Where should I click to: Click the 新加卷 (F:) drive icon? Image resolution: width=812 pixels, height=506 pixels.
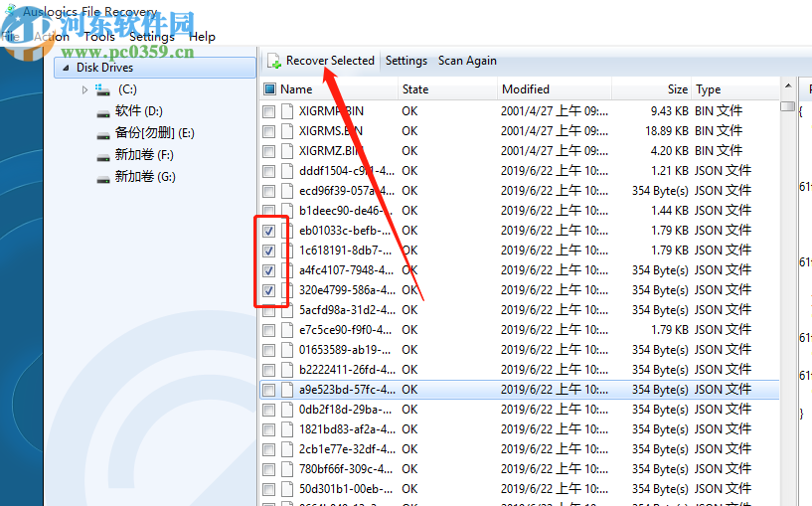click(x=103, y=157)
